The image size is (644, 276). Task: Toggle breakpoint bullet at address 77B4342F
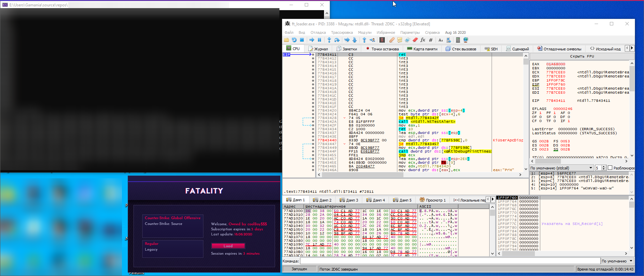point(313,125)
